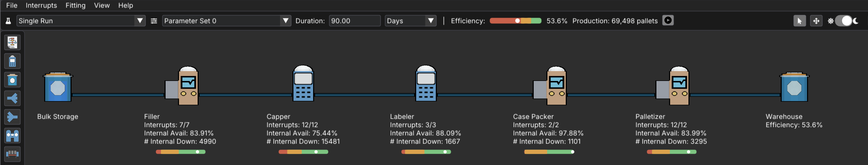868x165 pixels.
Task: Select the splitter tool in the sidebar
Action: 12,98
